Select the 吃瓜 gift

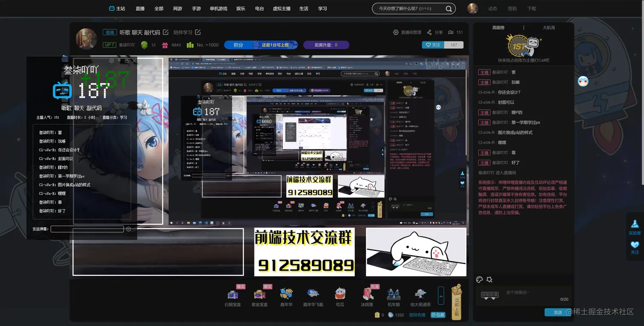[340, 297]
